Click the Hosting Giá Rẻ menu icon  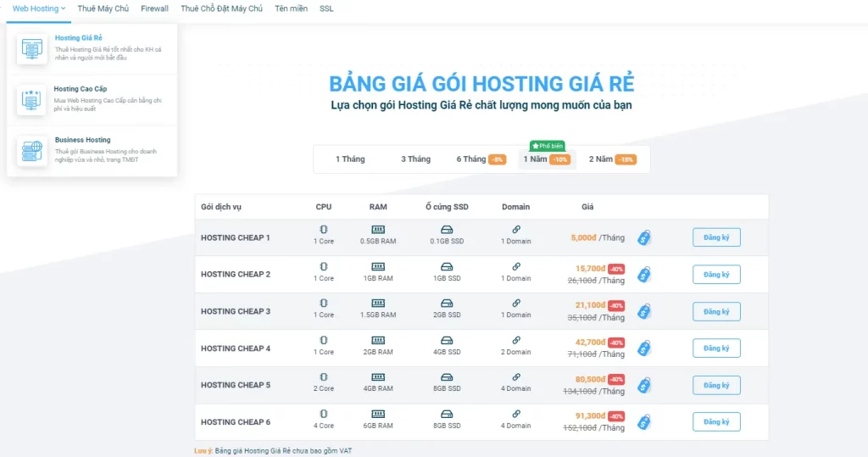(x=31, y=49)
